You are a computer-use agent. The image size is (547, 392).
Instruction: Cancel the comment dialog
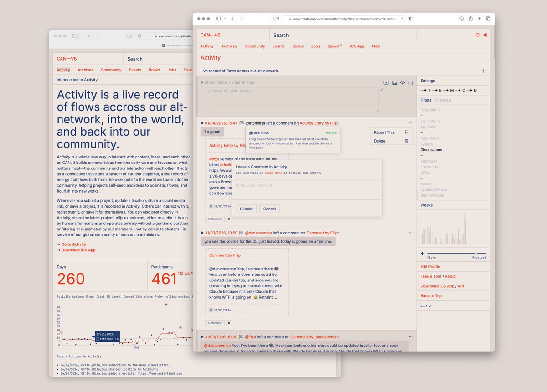[269, 209]
